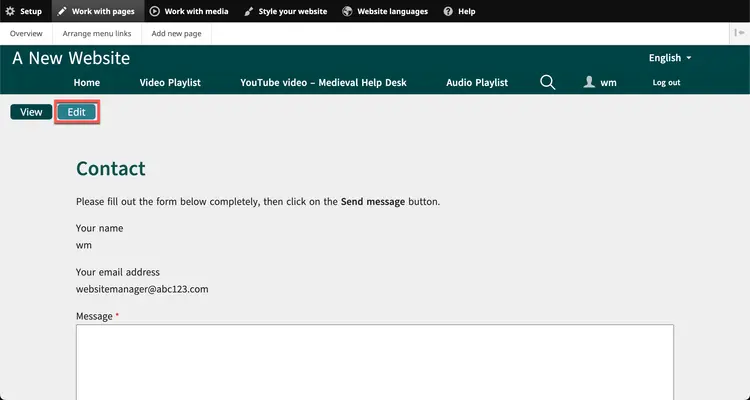Switch to the Overview tab
The width and height of the screenshot is (750, 400).
[x=26, y=33]
